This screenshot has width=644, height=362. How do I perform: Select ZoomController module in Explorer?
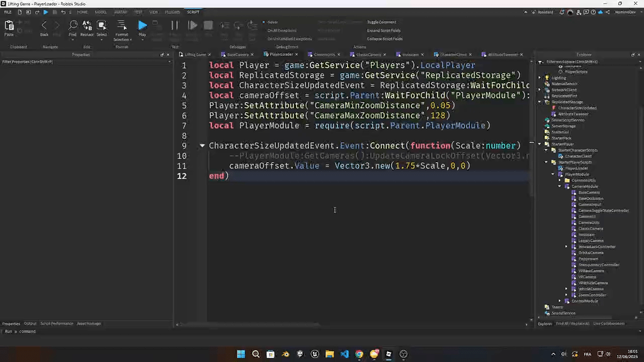click(592, 295)
